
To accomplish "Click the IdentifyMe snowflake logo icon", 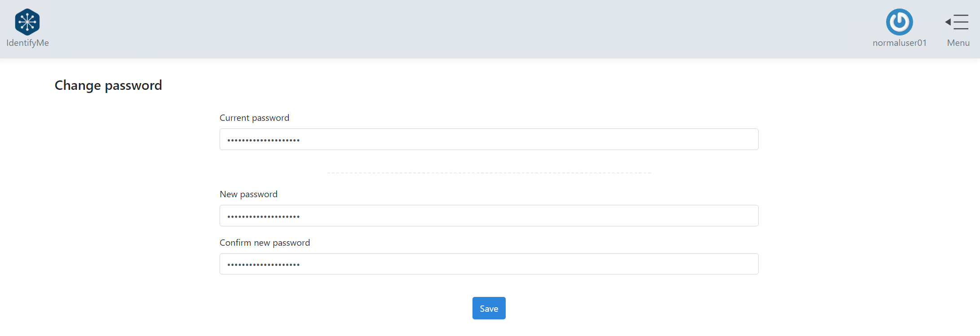I will point(27,22).
